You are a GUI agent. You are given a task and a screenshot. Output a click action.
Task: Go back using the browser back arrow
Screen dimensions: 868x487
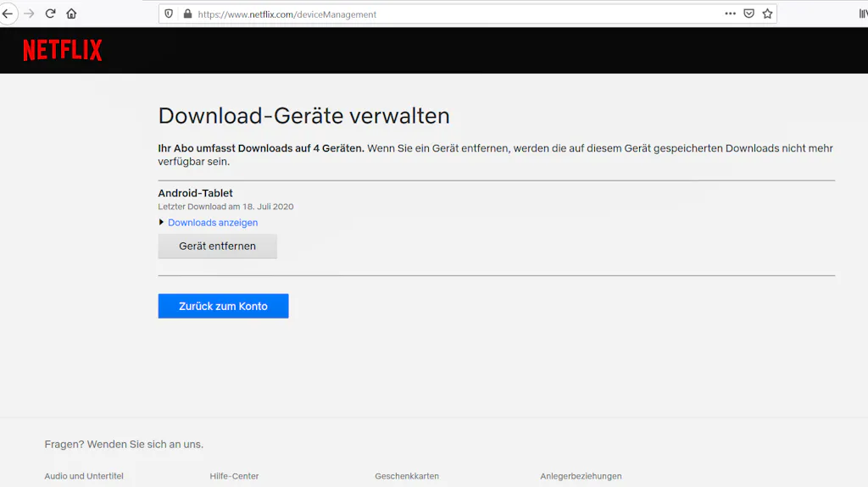pyautogui.click(x=8, y=14)
